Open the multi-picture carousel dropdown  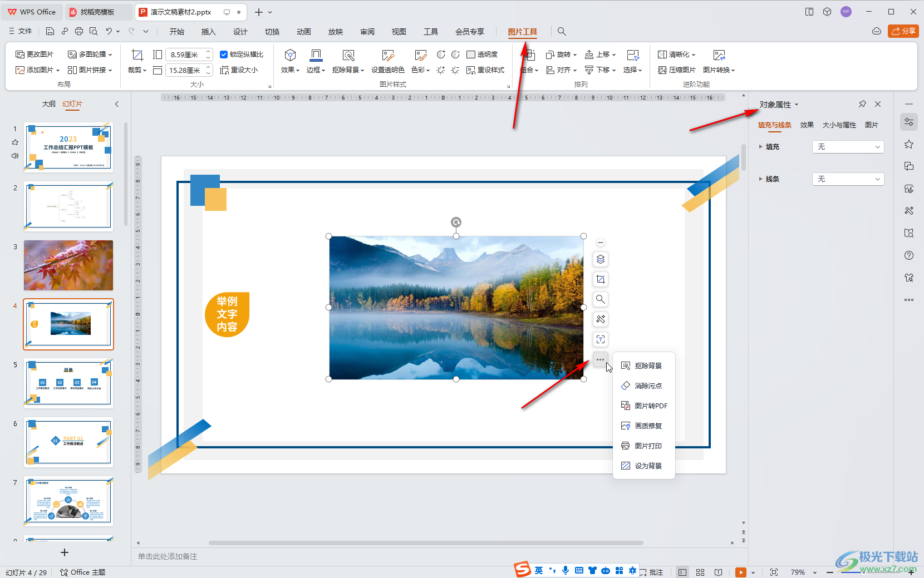point(90,55)
